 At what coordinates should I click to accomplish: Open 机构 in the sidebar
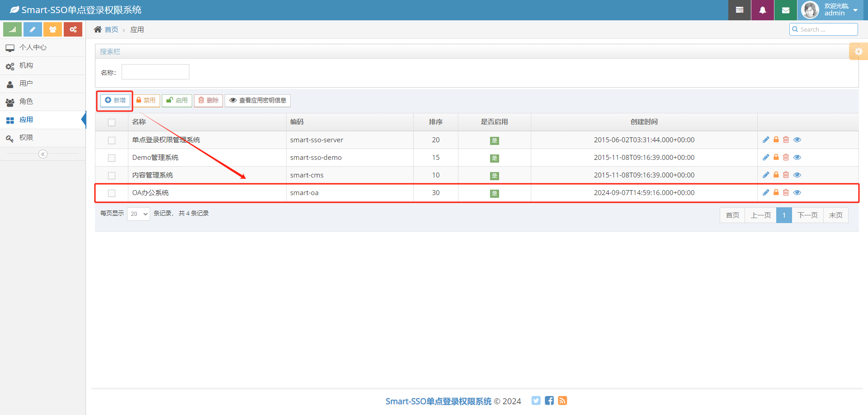(43, 65)
